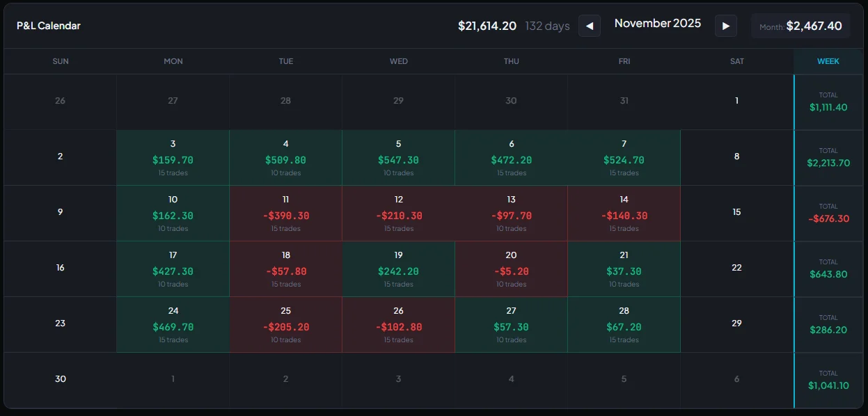
Task: Open November 24 day showing $469.70
Action: (173, 325)
